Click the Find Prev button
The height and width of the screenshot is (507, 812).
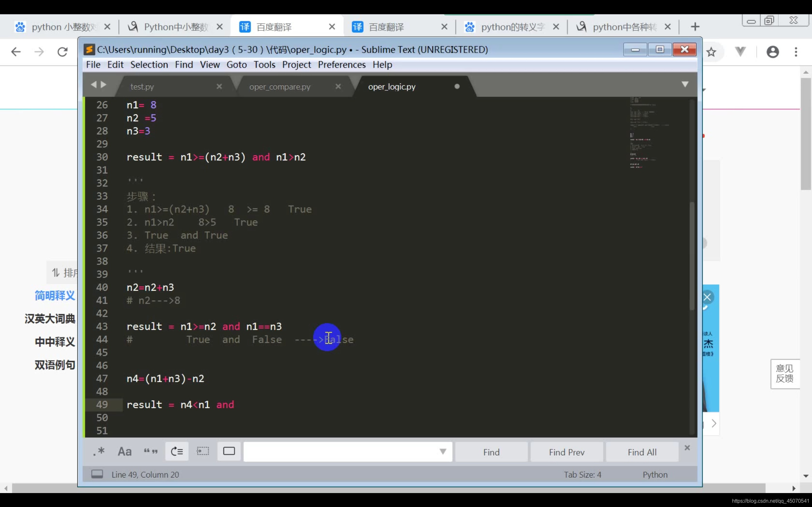[566, 452]
